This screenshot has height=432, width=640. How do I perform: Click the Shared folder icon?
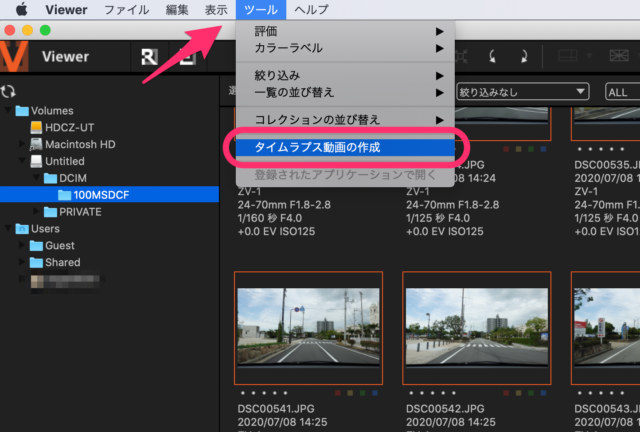point(36,262)
